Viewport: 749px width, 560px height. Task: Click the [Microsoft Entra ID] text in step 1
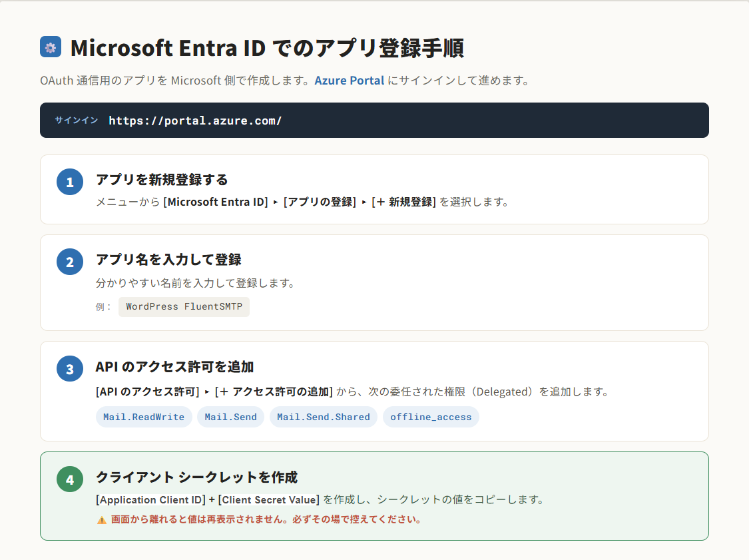pyautogui.click(x=216, y=202)
